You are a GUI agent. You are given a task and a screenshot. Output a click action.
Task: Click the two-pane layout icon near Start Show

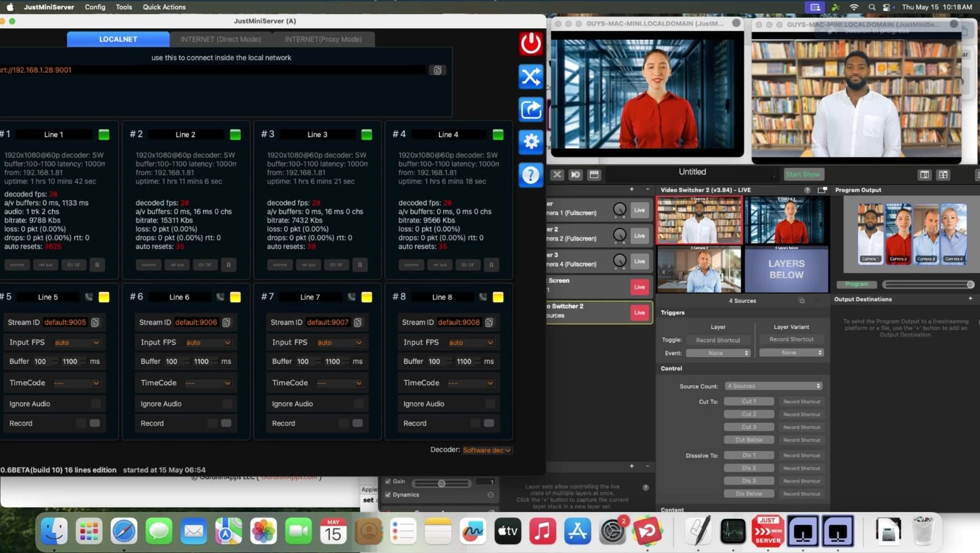pyautogui.click(x=924, y=175)
